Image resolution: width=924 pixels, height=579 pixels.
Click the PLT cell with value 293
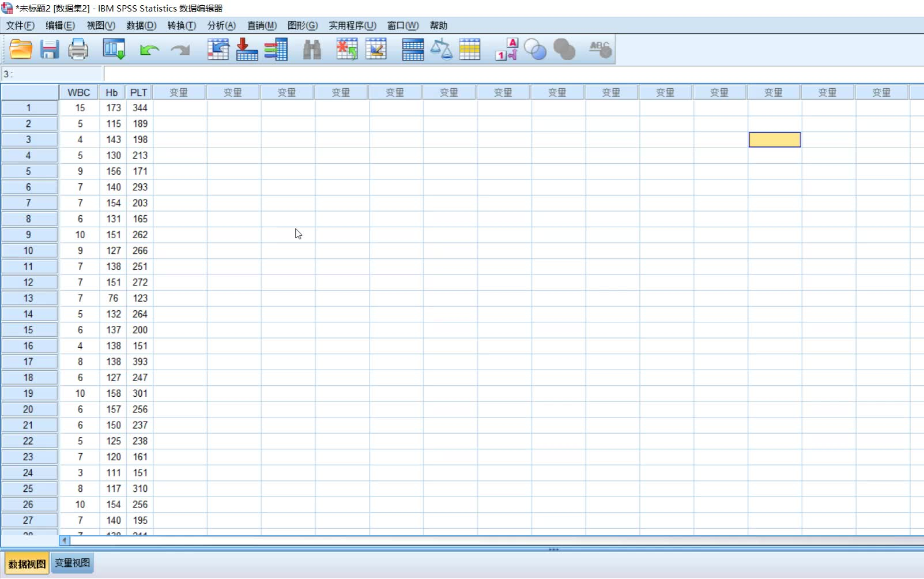pyautogui.click(x=139, y=187)
